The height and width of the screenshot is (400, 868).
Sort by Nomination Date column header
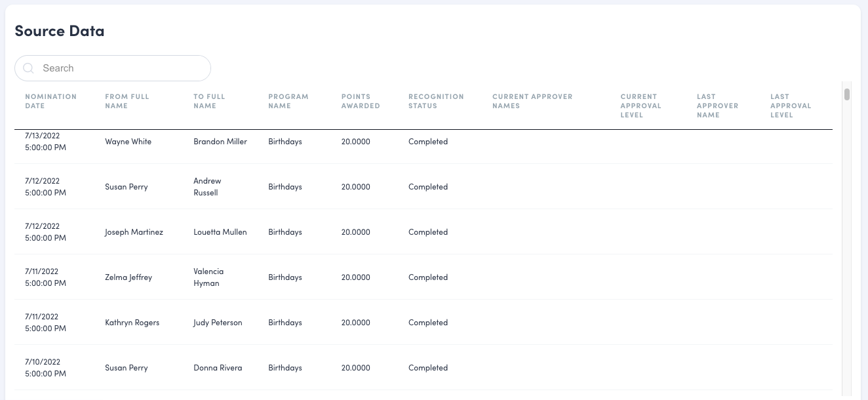coord(50,101)
